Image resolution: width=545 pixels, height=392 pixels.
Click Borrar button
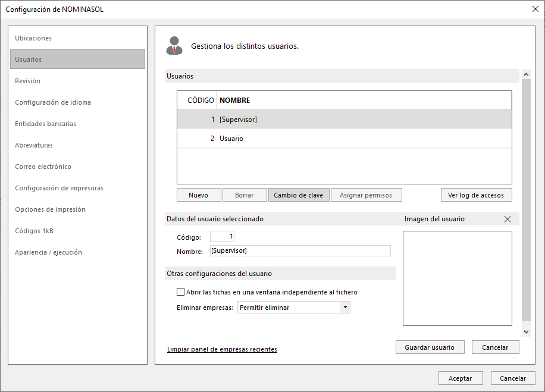click(245, 195)
